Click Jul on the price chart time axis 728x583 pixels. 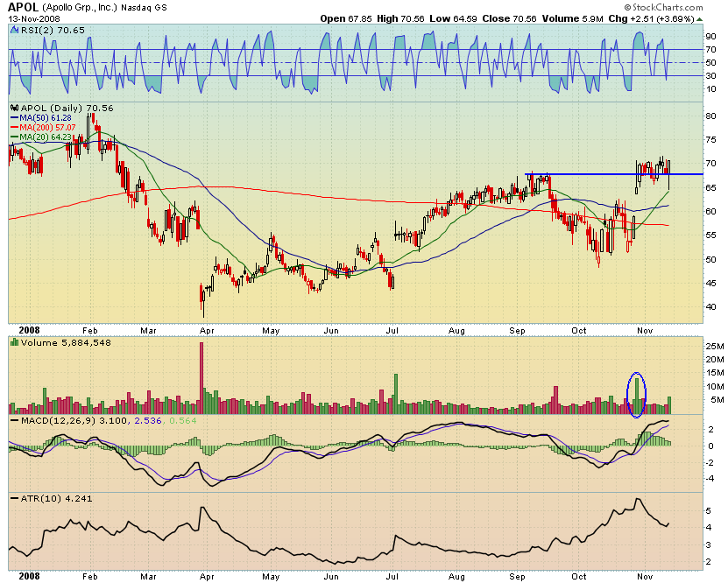[x=392, y=331]
